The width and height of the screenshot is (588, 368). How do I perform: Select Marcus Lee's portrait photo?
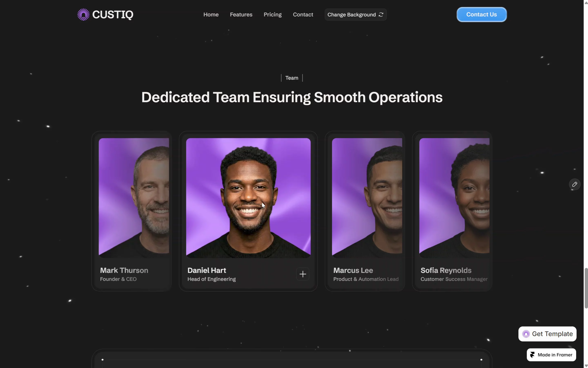367,198
